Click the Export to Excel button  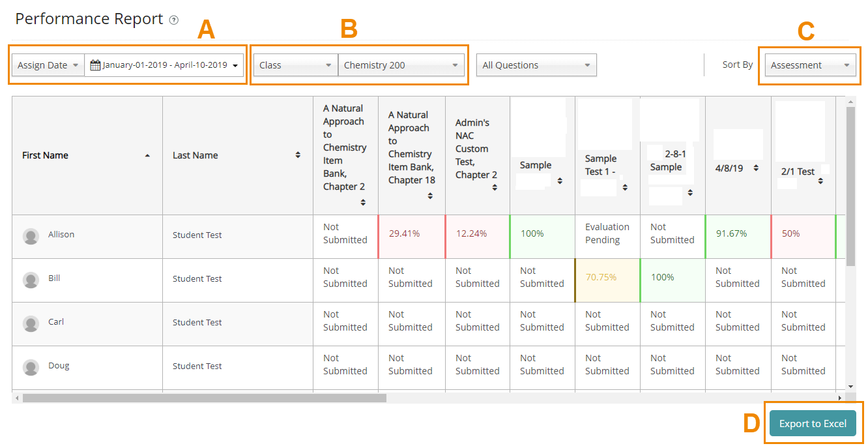coord(813,424)
